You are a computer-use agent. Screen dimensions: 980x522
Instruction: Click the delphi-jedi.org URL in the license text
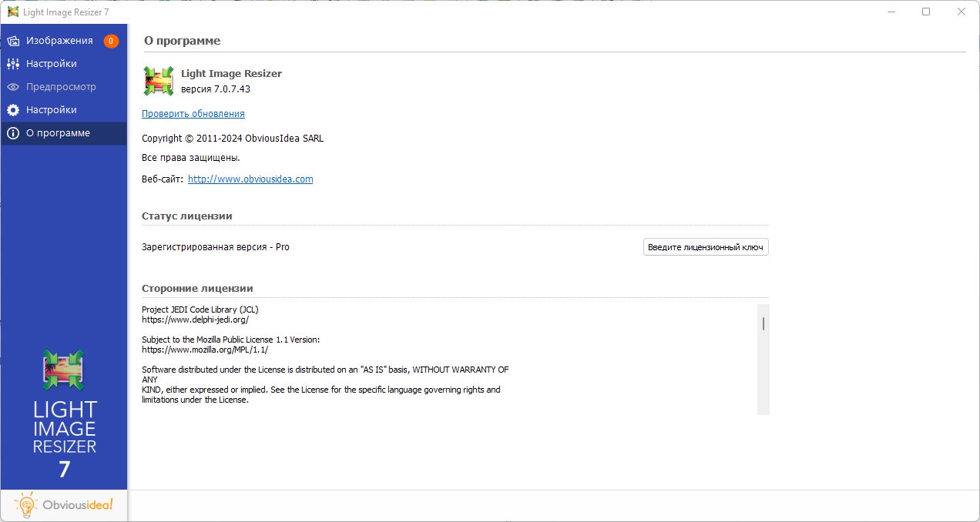(195, 320)
